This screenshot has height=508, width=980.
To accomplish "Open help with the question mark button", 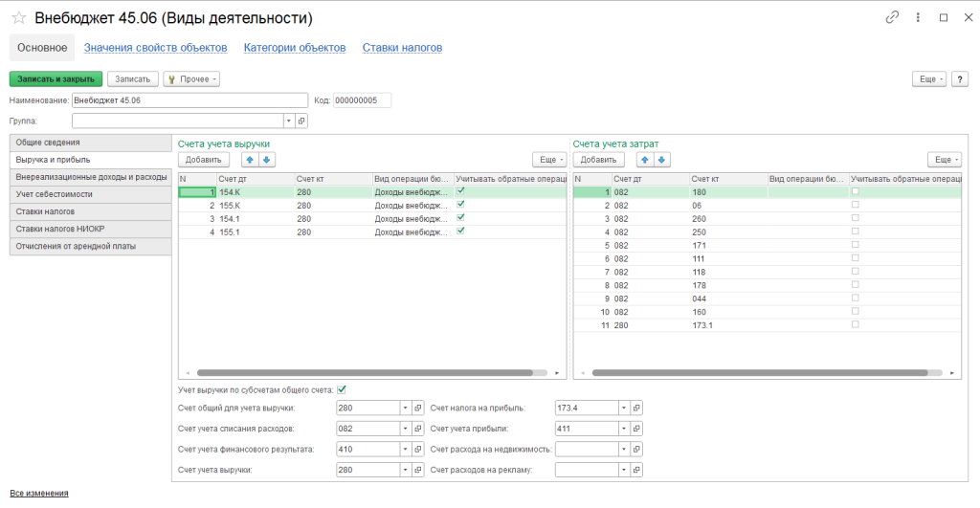I will (961, 79).
